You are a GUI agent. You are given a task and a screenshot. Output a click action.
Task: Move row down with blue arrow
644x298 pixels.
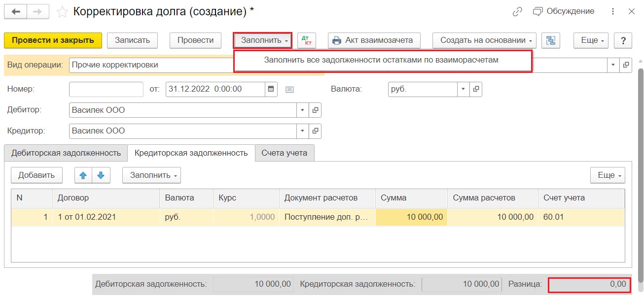(x=101, y=175)
